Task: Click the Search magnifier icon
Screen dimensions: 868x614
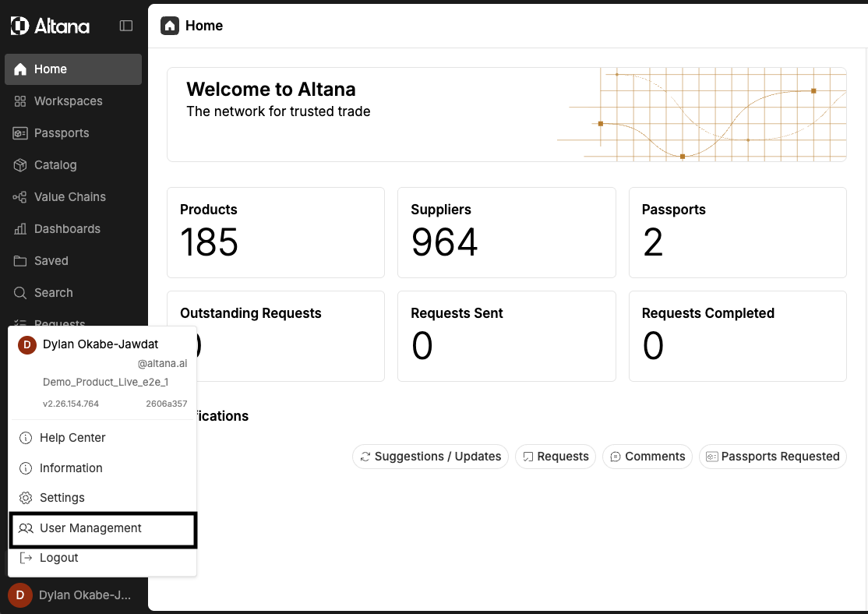Action: (20, 293)
